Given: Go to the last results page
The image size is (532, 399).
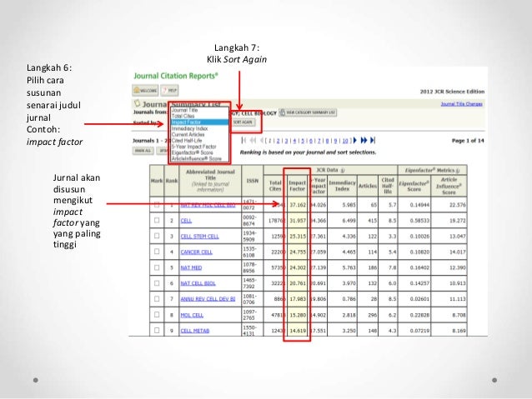Looking at the screenshot, I should (373, 140).
